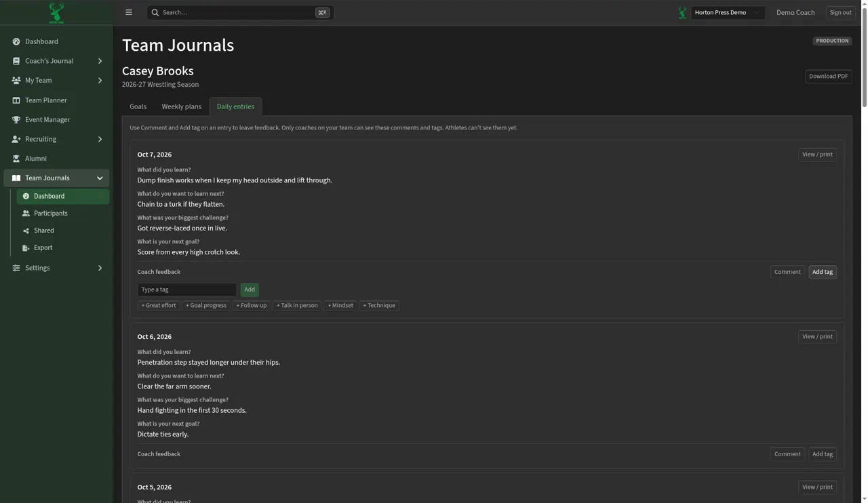Click the Event Manager trophy icon
The image size is (868, 503).
click(16, 120)
